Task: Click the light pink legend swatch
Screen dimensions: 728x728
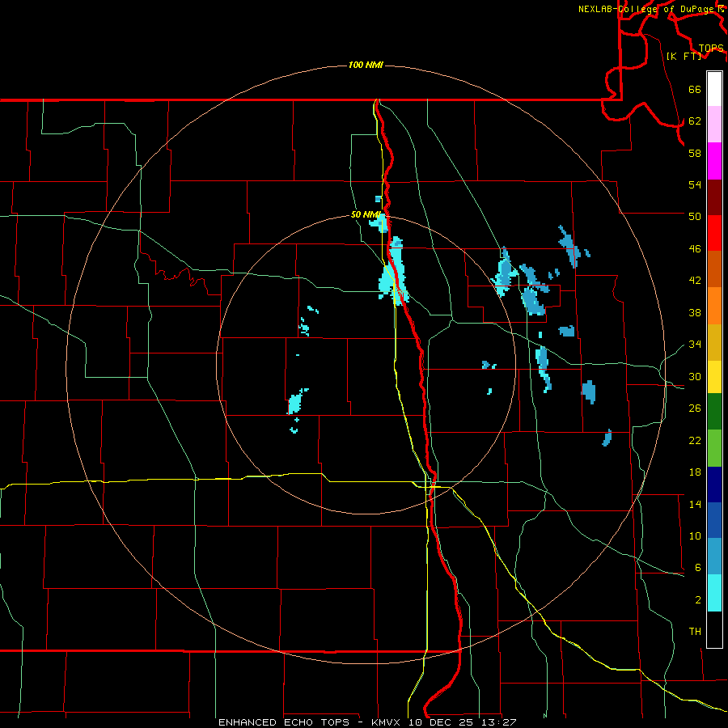Action: 714,124
